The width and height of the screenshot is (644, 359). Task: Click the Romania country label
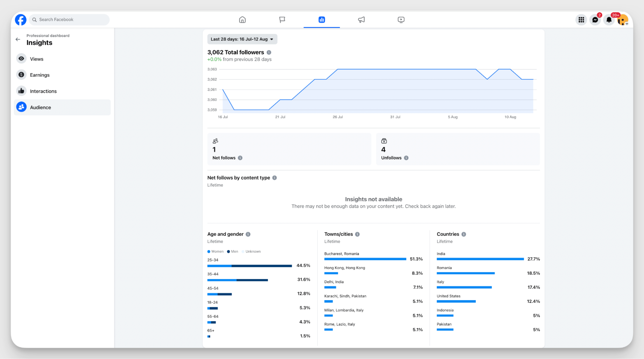[x=444, y=268]
